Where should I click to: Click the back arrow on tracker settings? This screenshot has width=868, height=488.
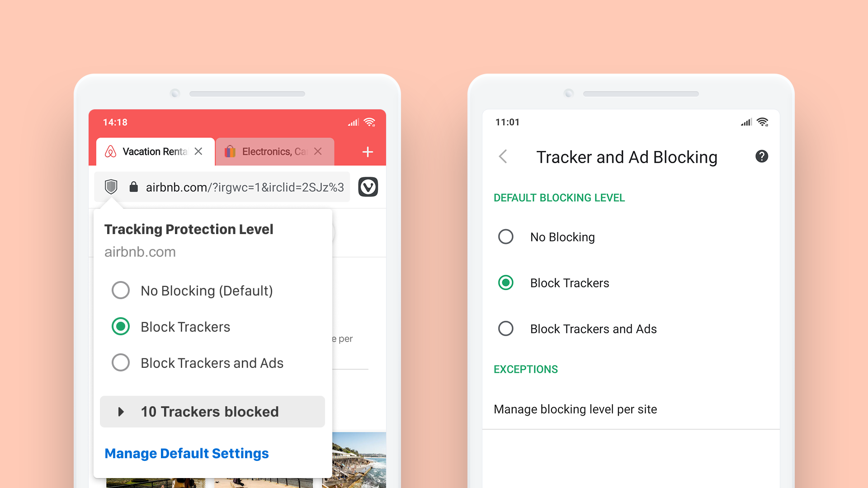tap(503, 156)
